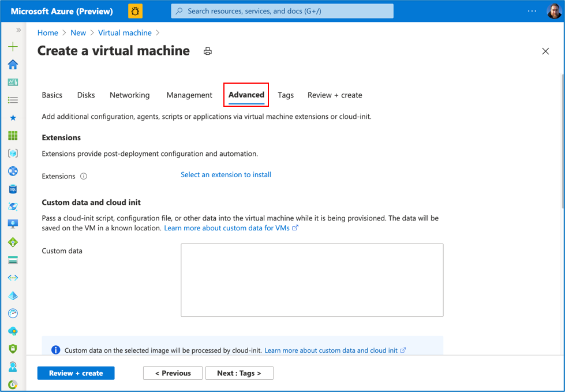Expand the left sidebar with the double chevron
This screenshot has height=392, width=565.
pyautogui.click(x=18, y=30)
